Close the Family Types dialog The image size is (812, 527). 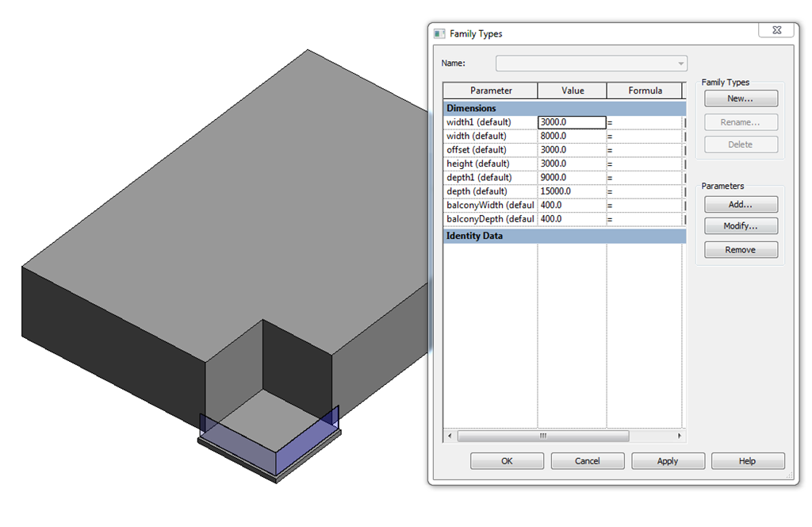pos(776,30)
